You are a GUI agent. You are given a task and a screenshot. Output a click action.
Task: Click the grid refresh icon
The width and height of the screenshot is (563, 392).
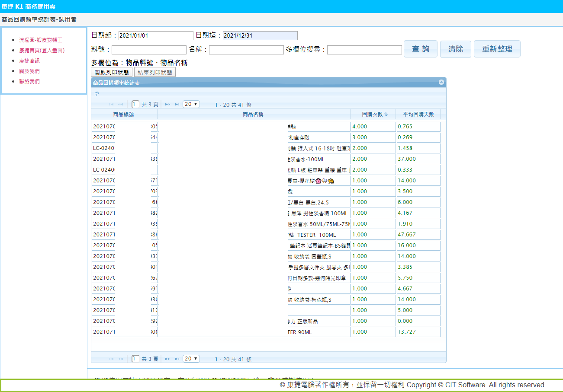[97, 94]
